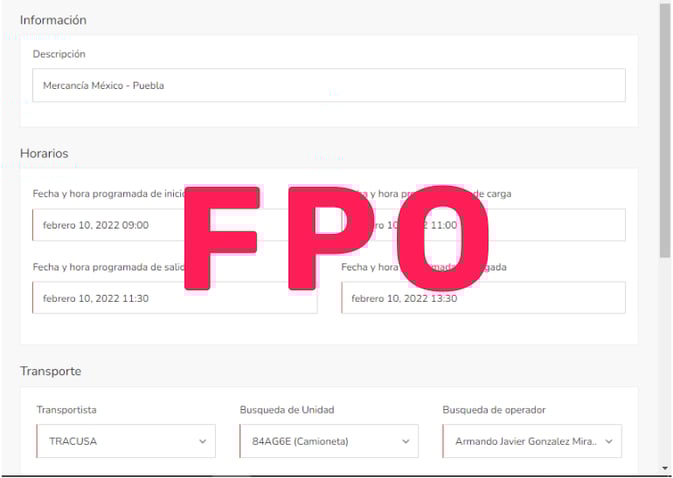Click the Descripción text field
673x478 pixels.
point(328,86)
